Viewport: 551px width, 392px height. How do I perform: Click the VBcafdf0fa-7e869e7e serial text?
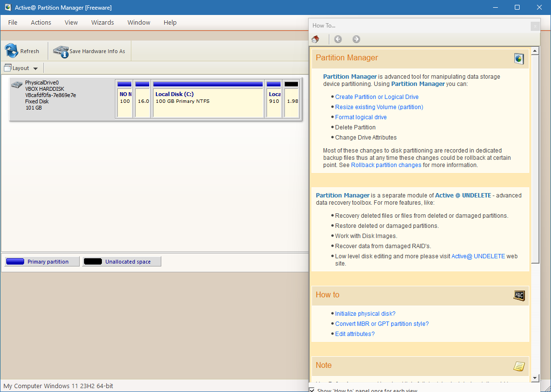51,95
